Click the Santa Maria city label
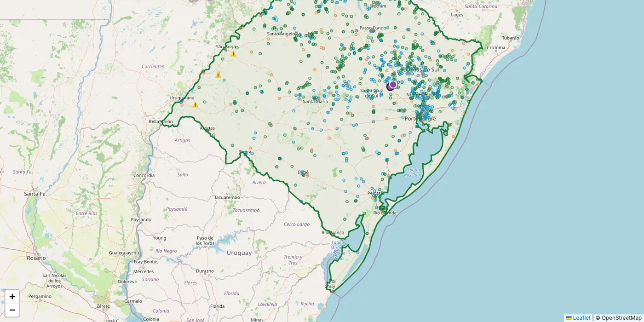 [x=315, y=101]
